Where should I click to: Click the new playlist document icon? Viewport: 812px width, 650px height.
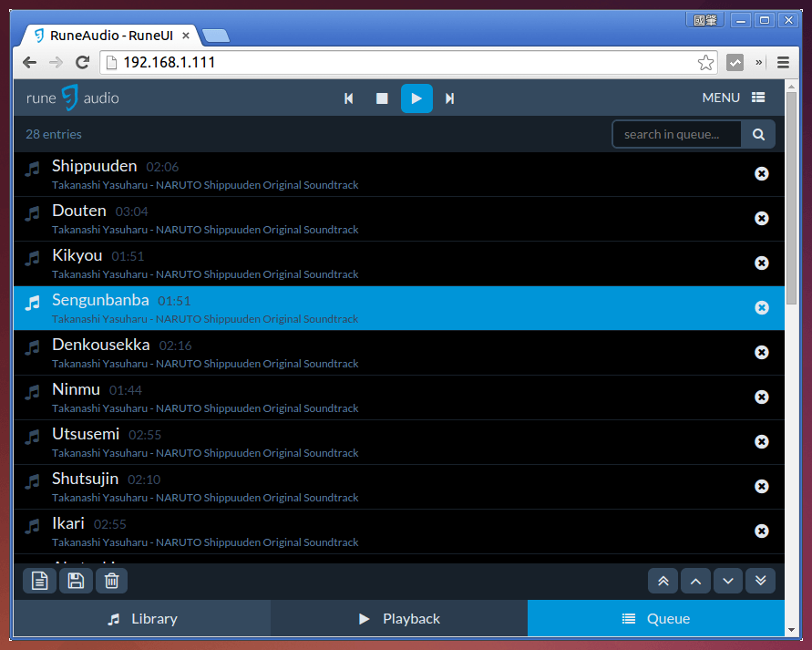pyautogui.click(x=39, y=581)
